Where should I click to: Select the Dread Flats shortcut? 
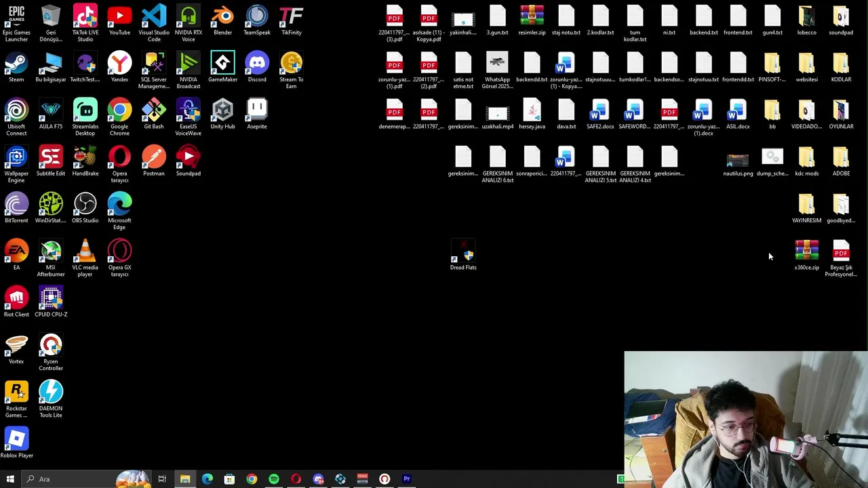coord(463,256)
